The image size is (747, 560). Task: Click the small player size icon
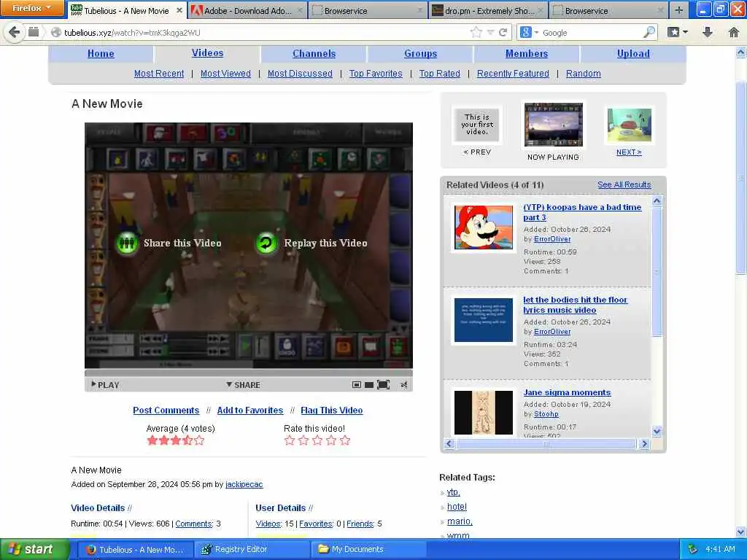pos(356,385)
